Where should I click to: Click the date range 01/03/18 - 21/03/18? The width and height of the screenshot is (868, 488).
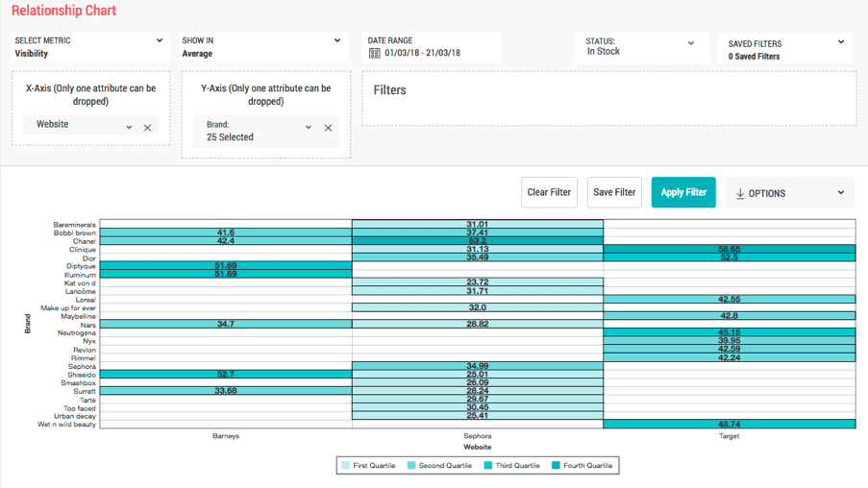click(x=422, y=53)
